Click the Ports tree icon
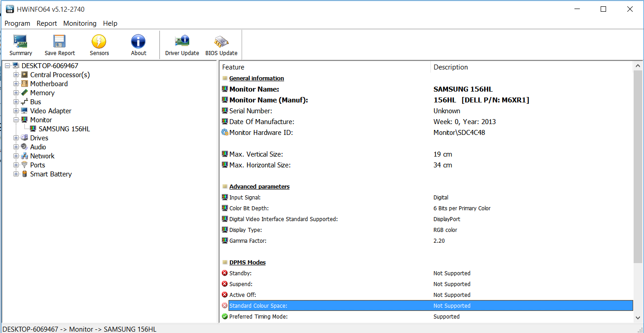 pyautogui.click(x=24, y=165)
